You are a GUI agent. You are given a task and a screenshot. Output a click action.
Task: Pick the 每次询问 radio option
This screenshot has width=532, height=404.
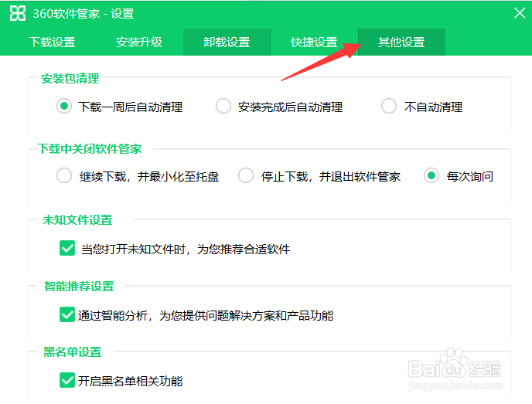click(x=431, y=175)
